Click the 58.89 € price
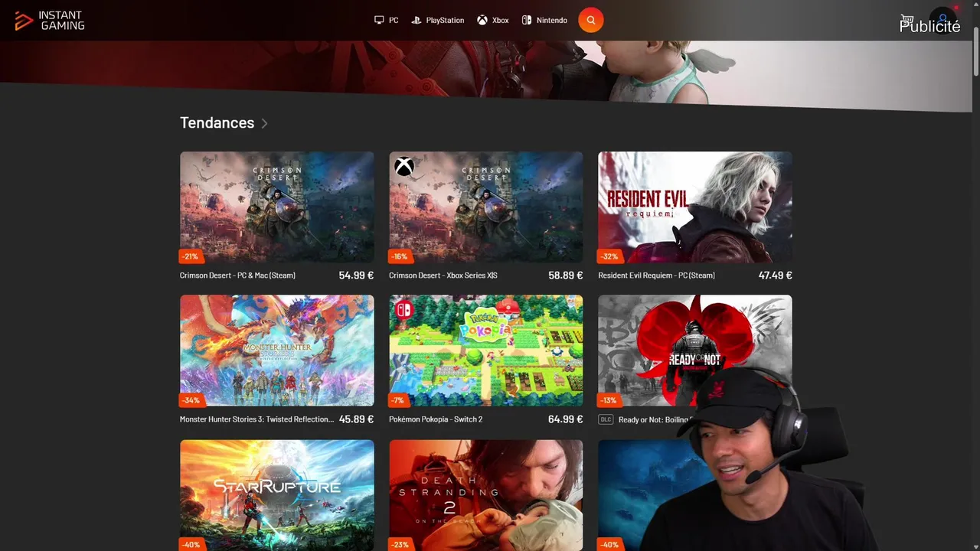This screenshot has height=551, width=980. click(566, 275)
